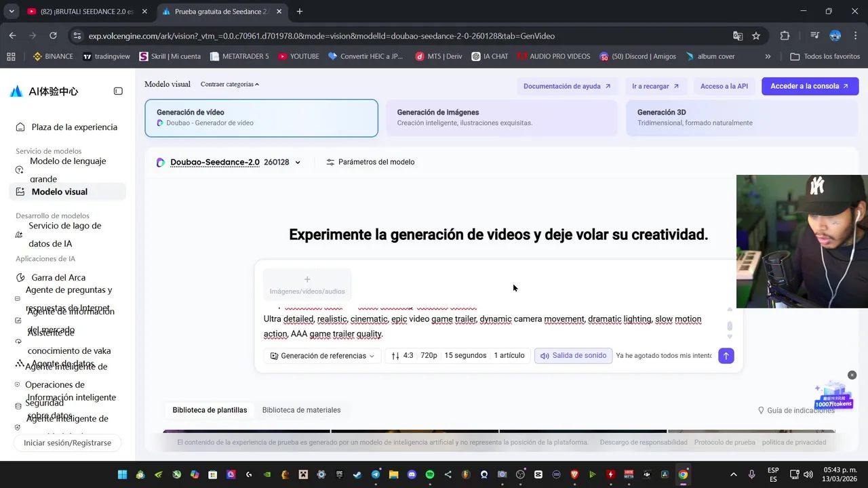Open the Chrome profile avatar
Image resolution: width=868 pixels, height=488 pixels.
pos(835,36)
